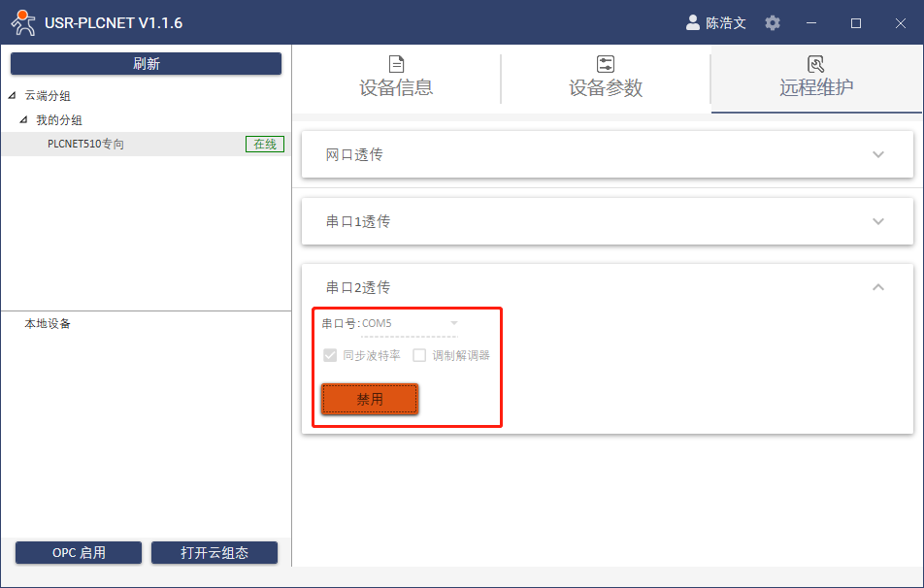The height and width of the screenshot is (588, 924).
Task: Open settings via the gear icon
Action: pos(773,22)
